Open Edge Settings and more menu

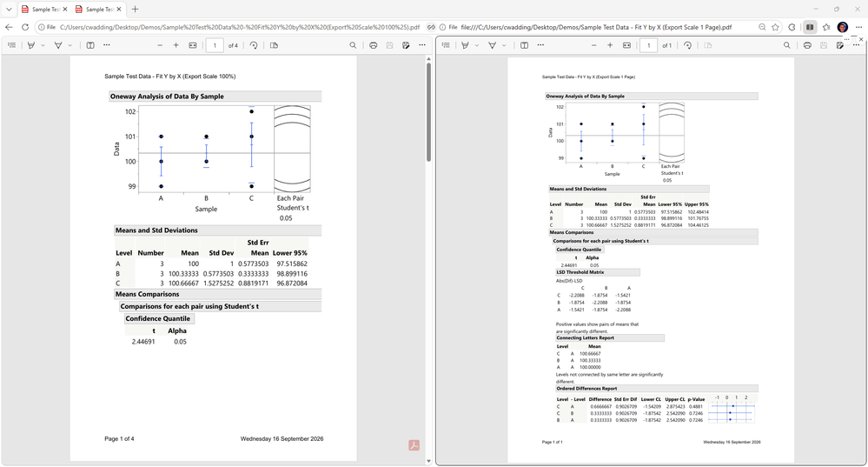click(x=858, y=27)
